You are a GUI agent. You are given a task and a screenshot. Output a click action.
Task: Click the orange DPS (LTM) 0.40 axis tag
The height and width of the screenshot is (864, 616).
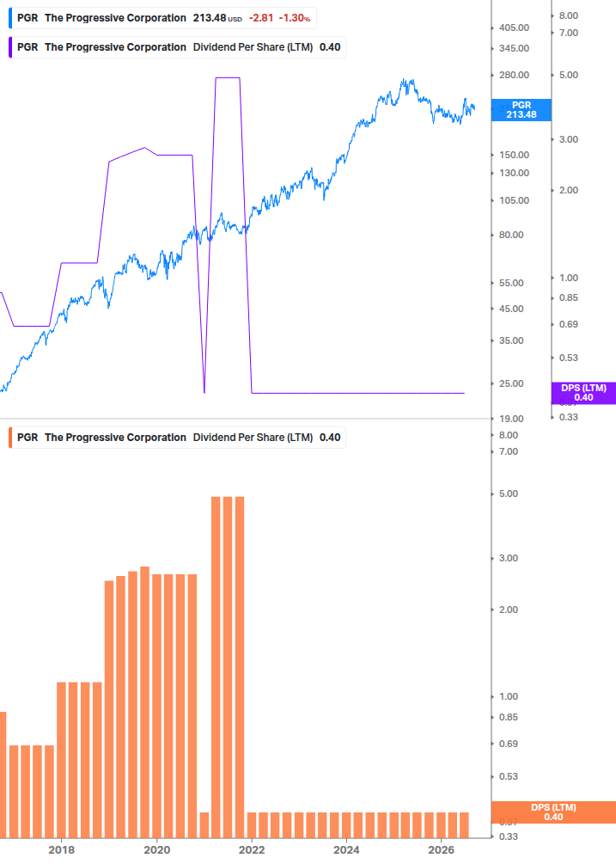click(553, 812)
